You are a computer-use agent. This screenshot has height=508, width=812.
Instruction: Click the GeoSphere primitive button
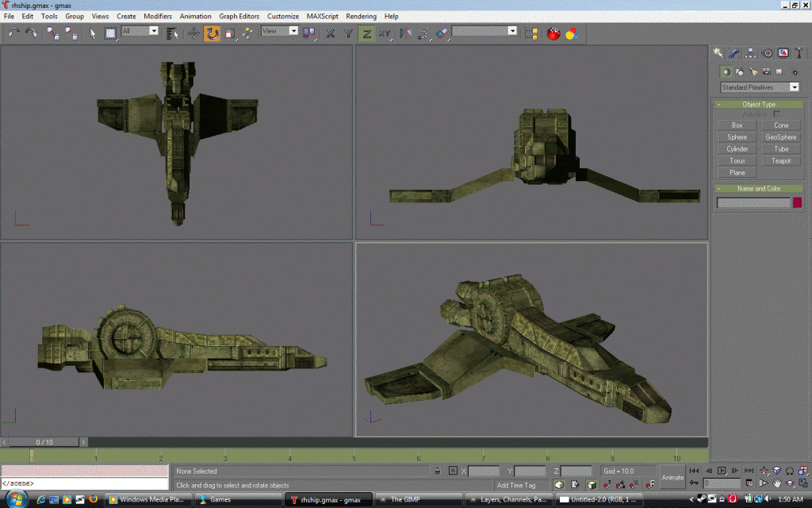click(781, 137)
